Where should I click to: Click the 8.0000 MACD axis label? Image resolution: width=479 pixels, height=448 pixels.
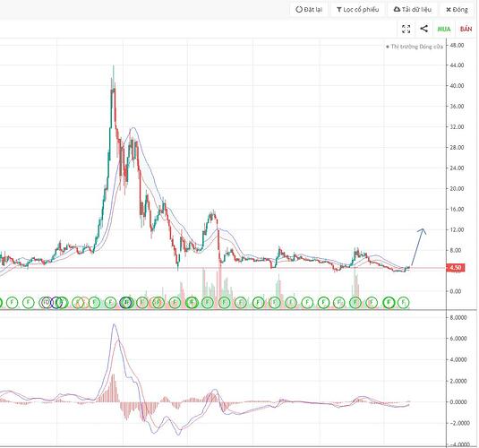458,318
